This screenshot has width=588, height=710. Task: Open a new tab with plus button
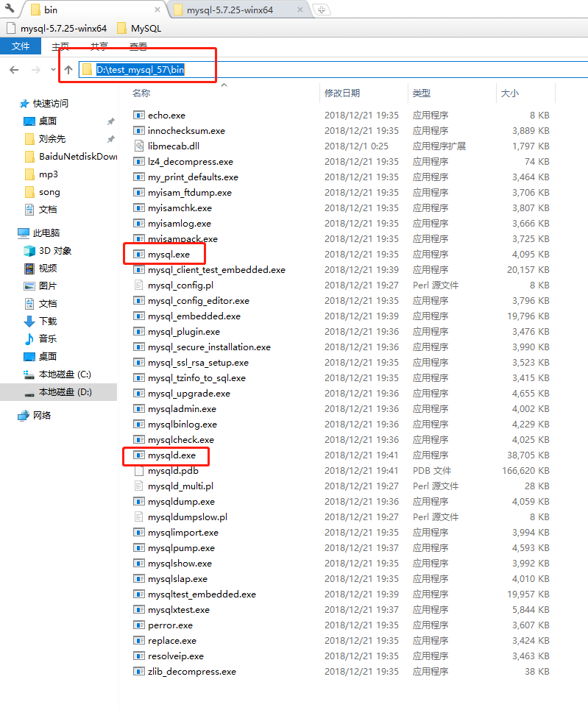(321, 10)
